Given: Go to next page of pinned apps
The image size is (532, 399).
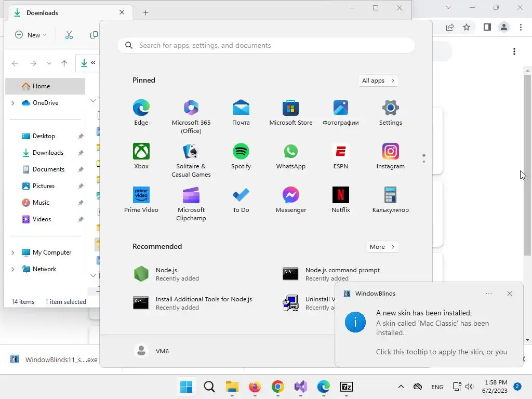Looking at the screenshot, I should 424,161.
